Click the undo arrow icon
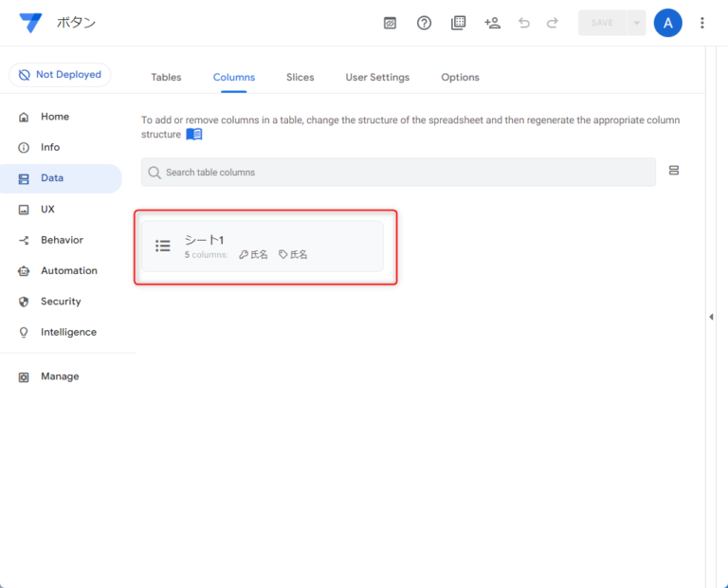Viewport: 728px width, 588px height. [x=524, y=23]
